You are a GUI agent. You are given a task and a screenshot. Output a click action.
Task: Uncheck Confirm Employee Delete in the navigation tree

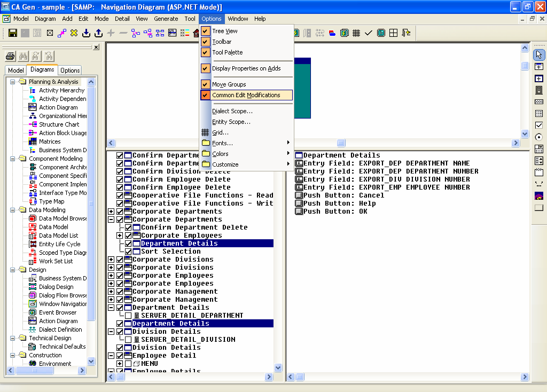[x=120, y=179]
